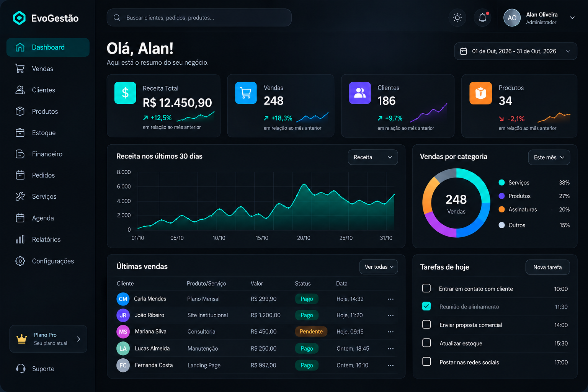This screenshot has height=392, width=588.
Task: Open actions menu for Carla Mendes sale
Action: pyautogui.click(x=390, y=299)
